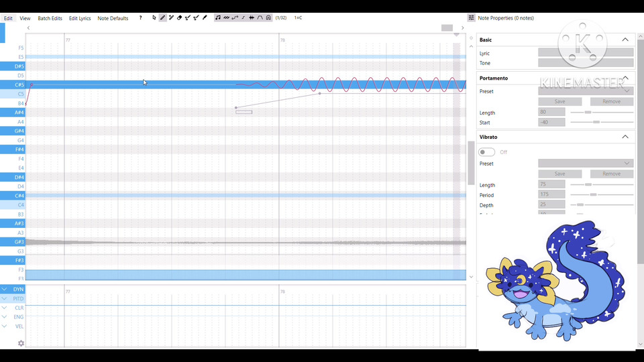Open the question mark help icon
Viewport: 644px width, 362px height.
(x=140, y=17)
